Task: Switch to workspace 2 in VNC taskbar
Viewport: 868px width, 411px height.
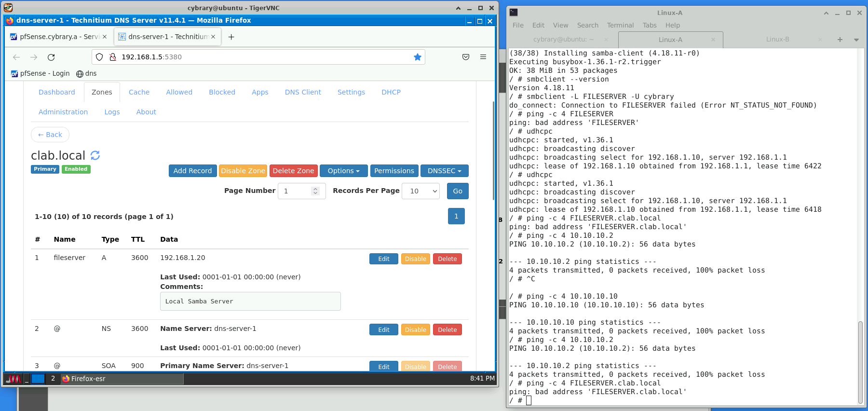Action: 53,379
